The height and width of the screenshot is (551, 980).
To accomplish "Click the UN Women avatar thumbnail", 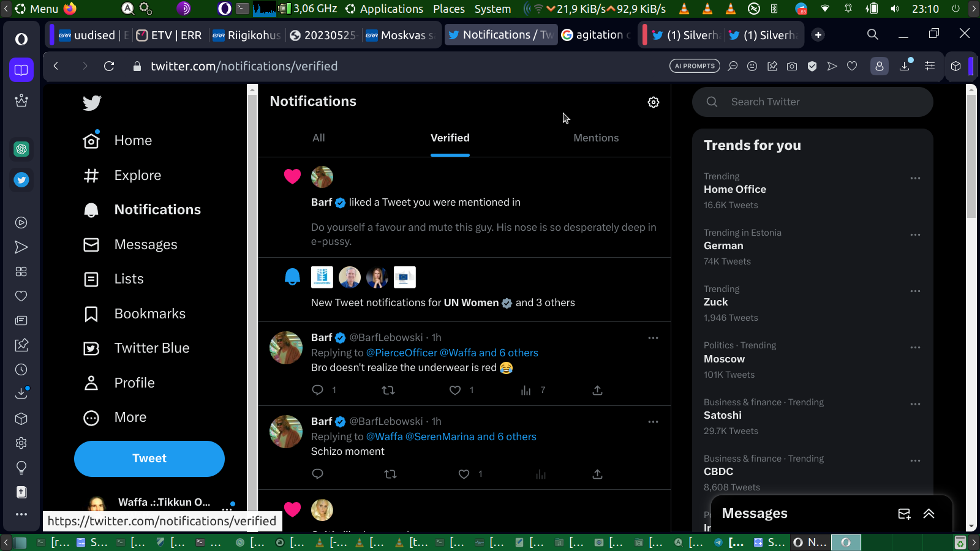I will pyautogui.click(x=322, y=277).
